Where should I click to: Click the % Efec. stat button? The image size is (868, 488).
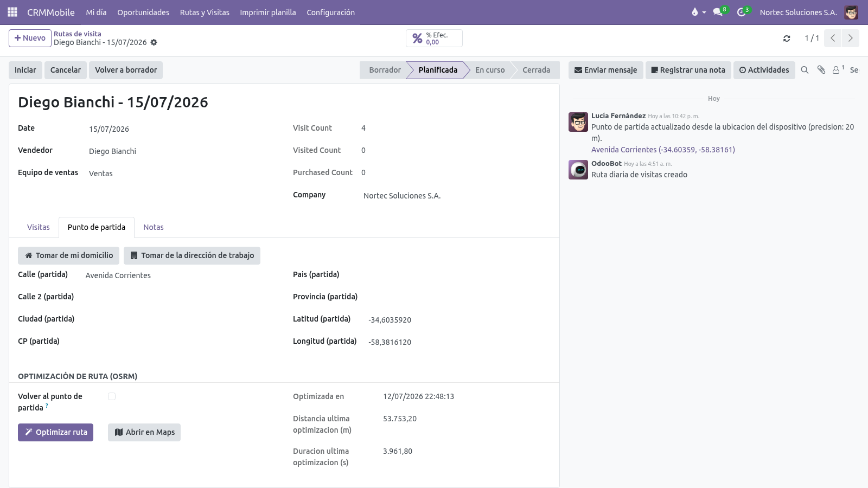pos(434,38)
